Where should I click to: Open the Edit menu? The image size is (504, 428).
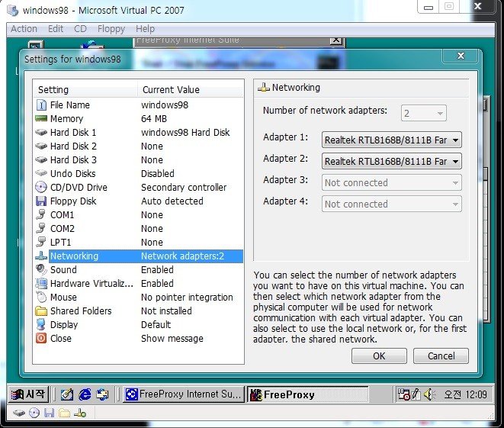pyautogui.click(x=56, y=29)
